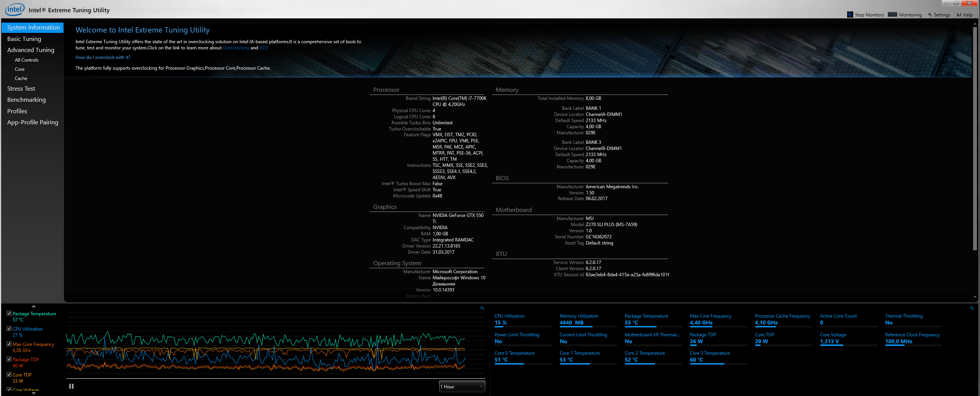Click the Monitoring graph icon in header
This screenshot has width=980, height=396.
pos(892,15)
